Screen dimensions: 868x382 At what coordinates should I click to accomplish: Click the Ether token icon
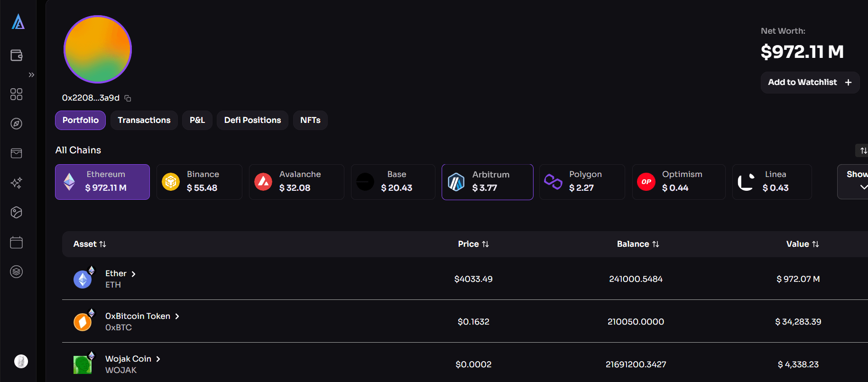tap(83, 279)
